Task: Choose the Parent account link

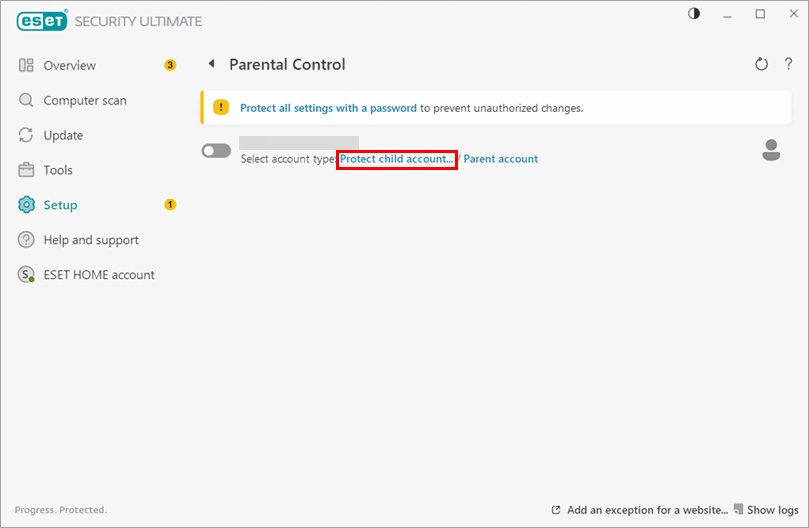Action: click(x=501, y=159)
